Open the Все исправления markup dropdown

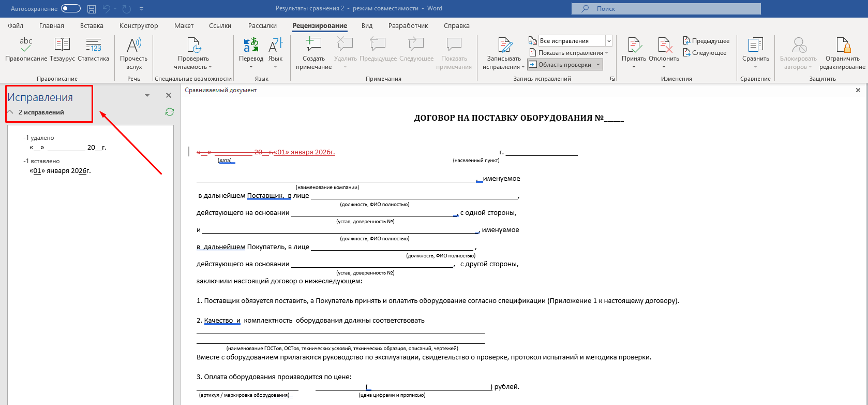[x=608, y=41]
